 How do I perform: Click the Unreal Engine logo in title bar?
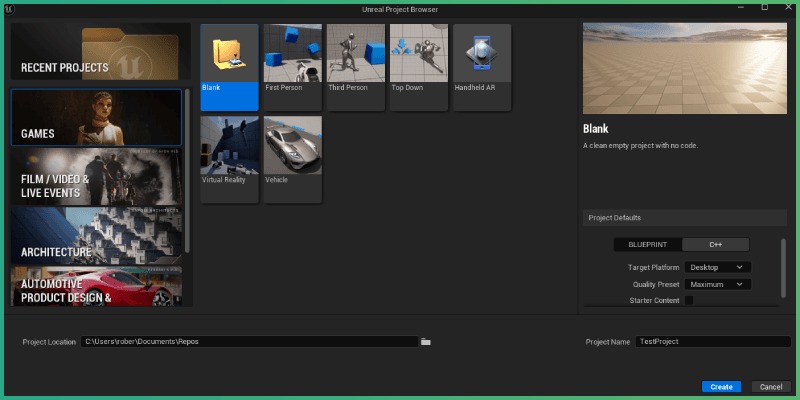[10, 9]
